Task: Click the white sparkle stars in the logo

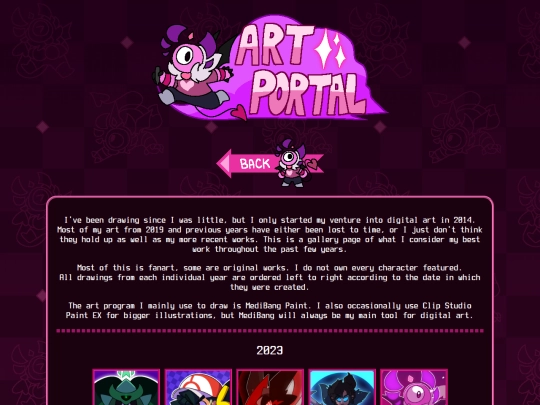Action: (x=330, y=48)
